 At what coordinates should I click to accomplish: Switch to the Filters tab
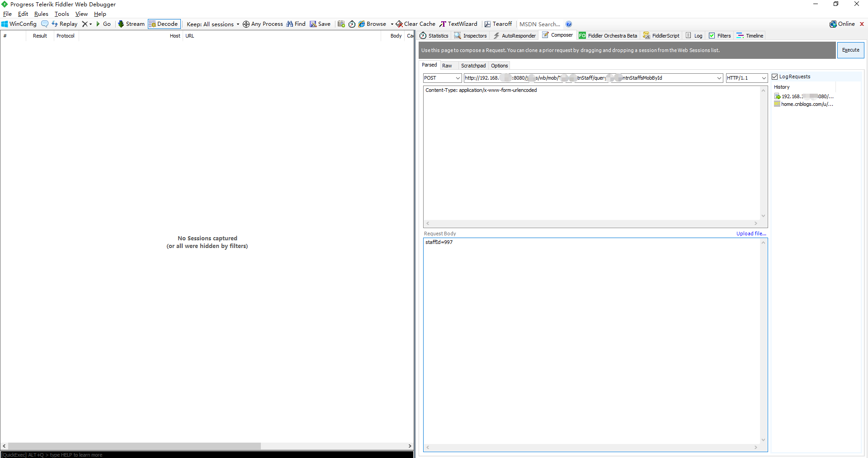[720, 36]
